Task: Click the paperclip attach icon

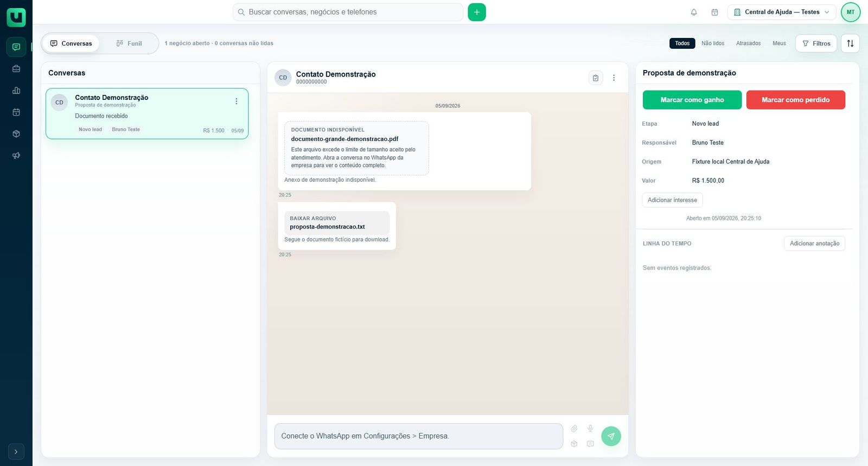Action: coord(574,429)
